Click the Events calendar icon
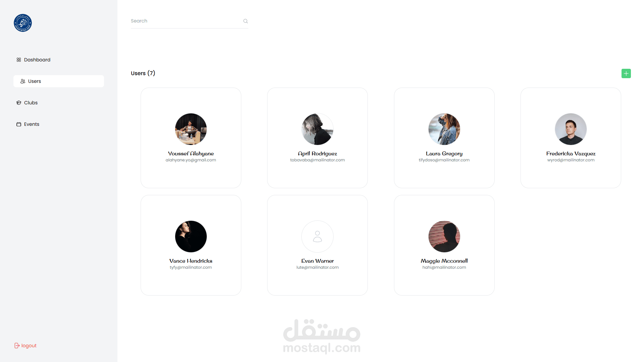The width and height of the screenshot is (644, 362). (19, 124)
